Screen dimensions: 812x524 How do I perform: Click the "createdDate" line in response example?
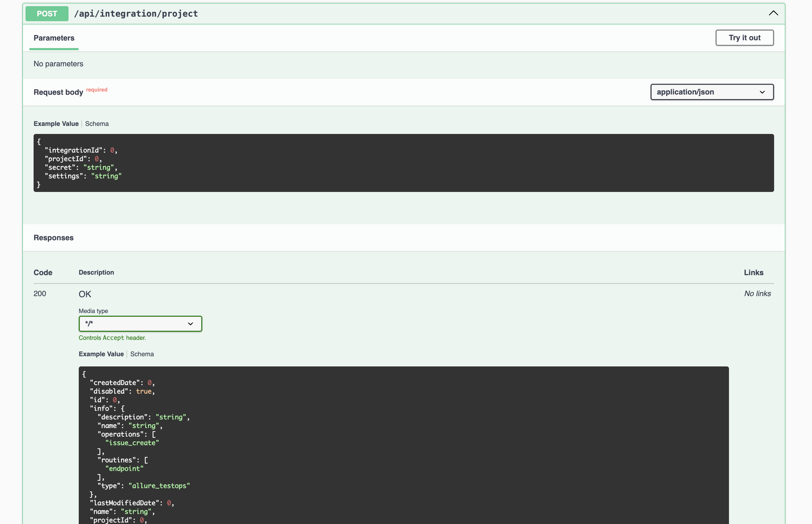122,383
